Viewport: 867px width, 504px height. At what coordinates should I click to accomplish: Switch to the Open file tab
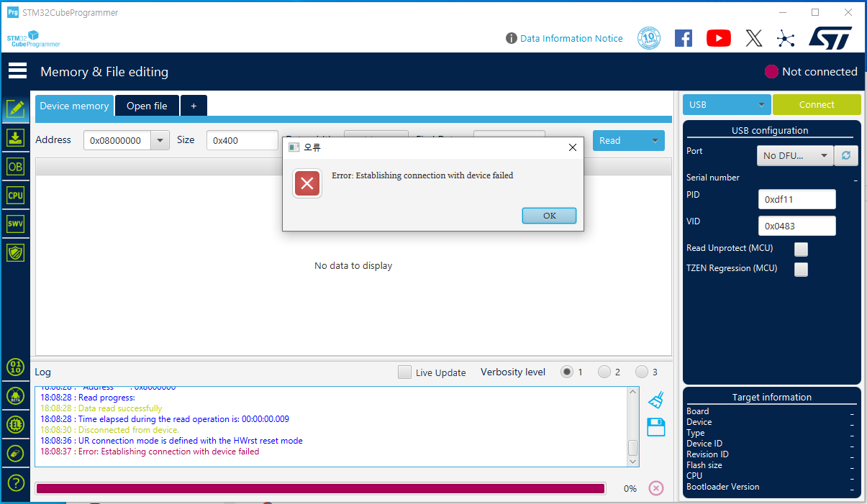tap(147, 105)
